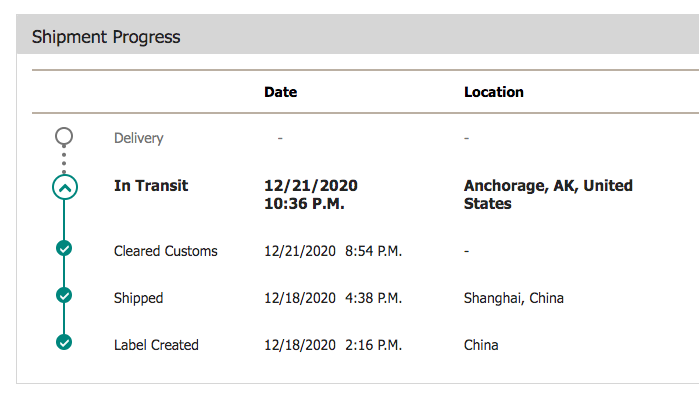Click the Label Created status text

tap(156, 345)
